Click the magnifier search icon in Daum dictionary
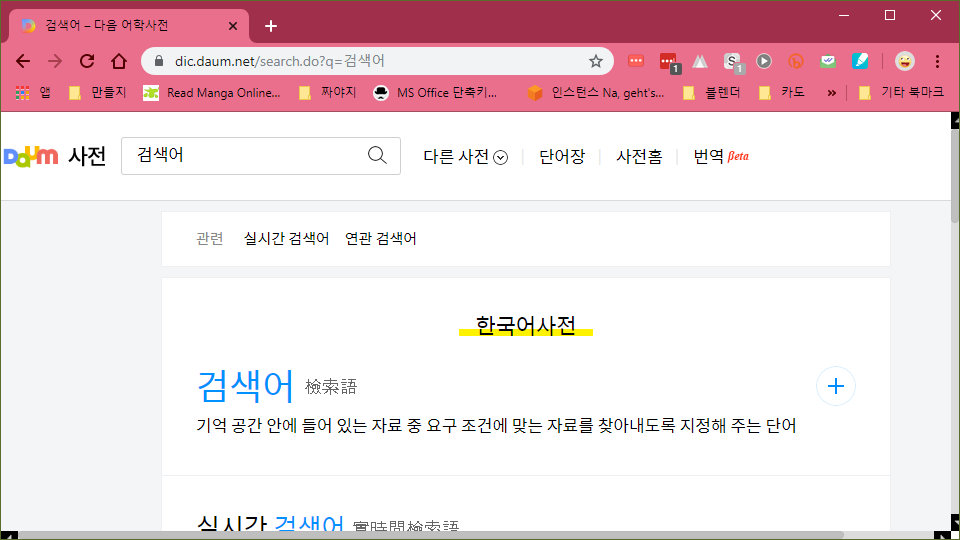Viewport: 960px width, 540px height. 377,155
